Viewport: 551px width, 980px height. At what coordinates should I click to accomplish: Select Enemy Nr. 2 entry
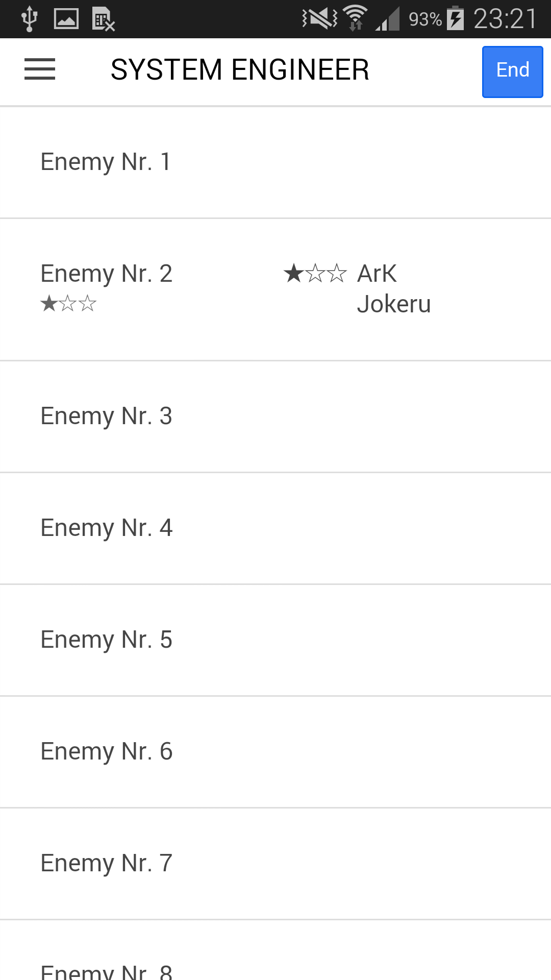click(275, 290)
